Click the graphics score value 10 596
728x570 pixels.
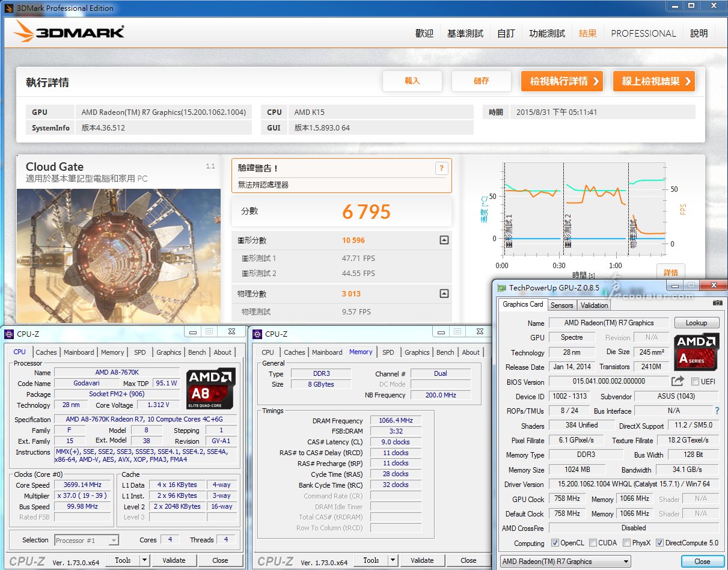pyautogui.click(x=353, y=241)
